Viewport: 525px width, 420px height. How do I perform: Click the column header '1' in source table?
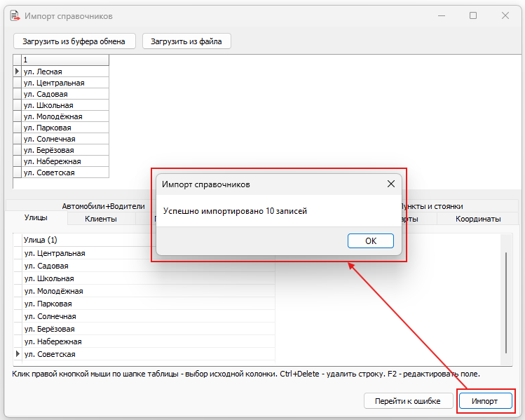pos(65,60)
